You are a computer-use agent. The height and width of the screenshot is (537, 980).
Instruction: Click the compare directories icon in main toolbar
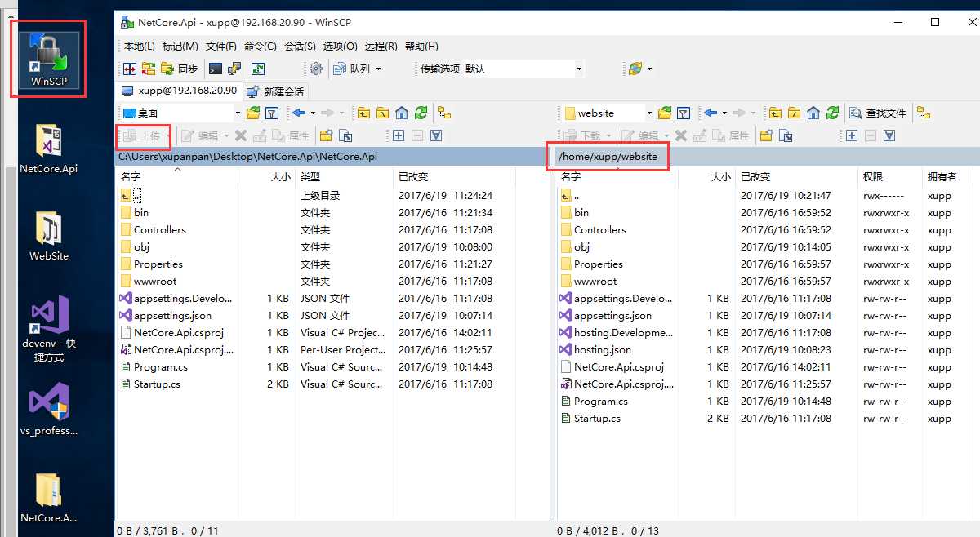coord(130,69)
